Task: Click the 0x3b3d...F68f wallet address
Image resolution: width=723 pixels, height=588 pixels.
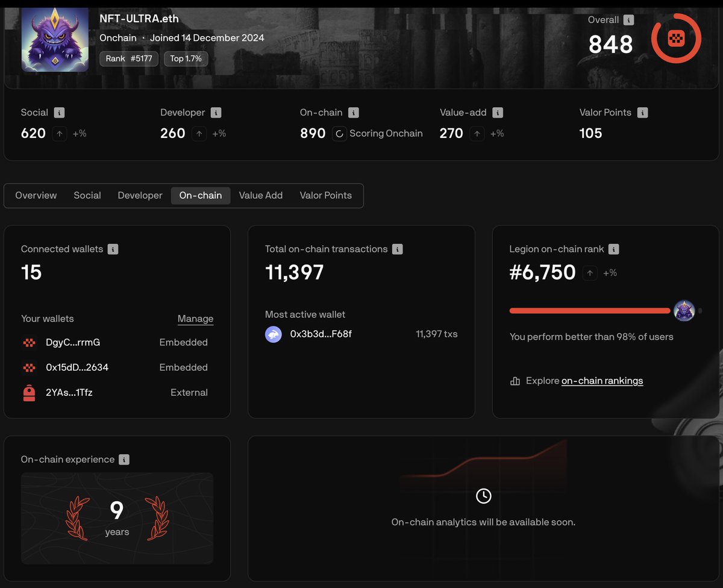Action: tap(321, 334)
